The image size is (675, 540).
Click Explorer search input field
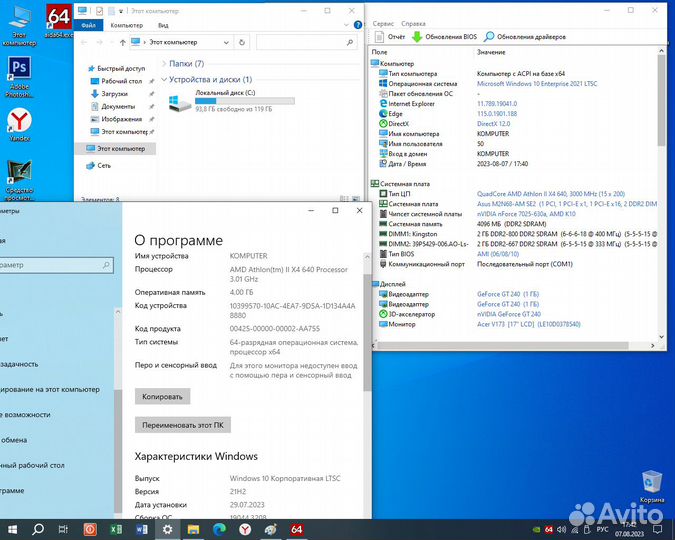[307, 42]
